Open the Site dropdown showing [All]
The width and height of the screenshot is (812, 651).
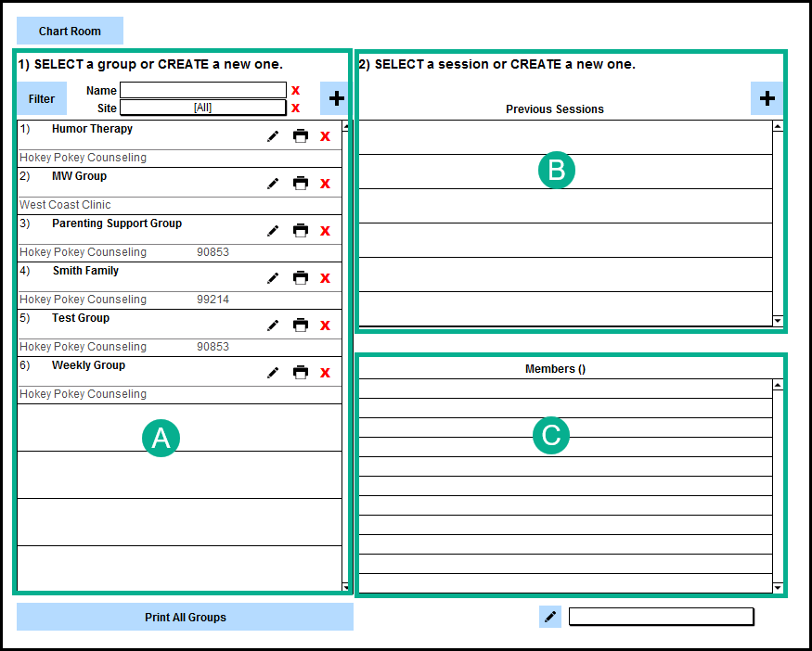click(203, 108)
